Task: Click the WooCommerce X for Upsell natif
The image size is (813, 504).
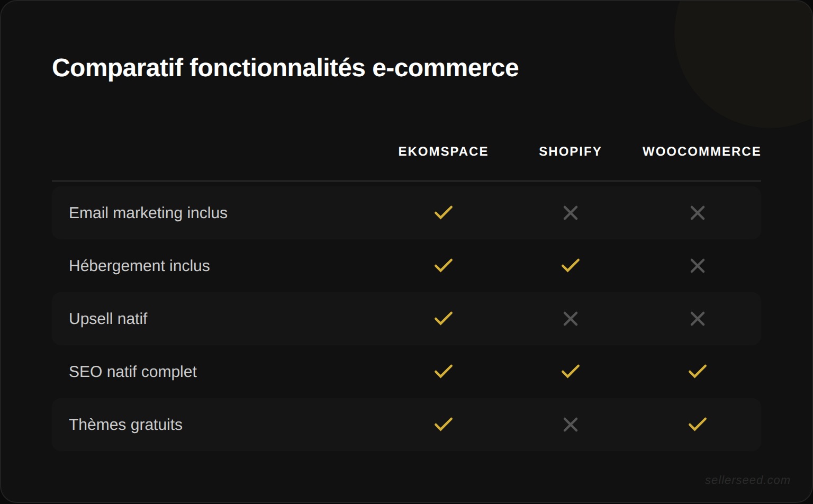Action: point(698,319)
